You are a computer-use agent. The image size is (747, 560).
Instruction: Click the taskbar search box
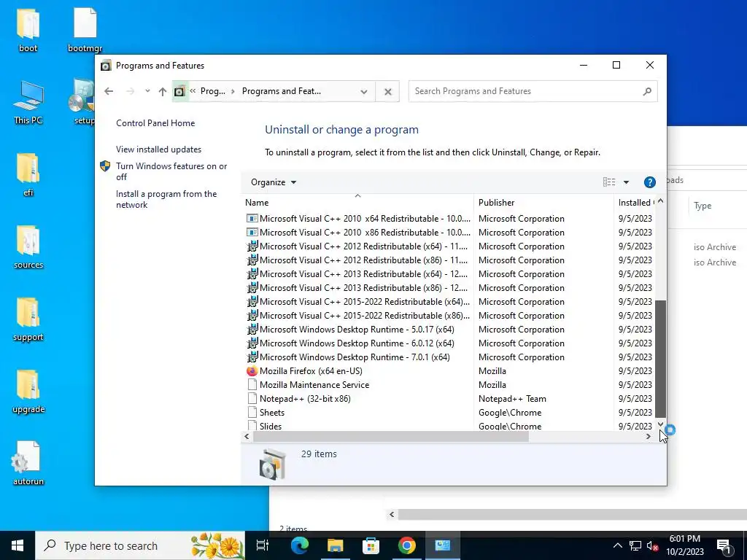coord(140,545)
